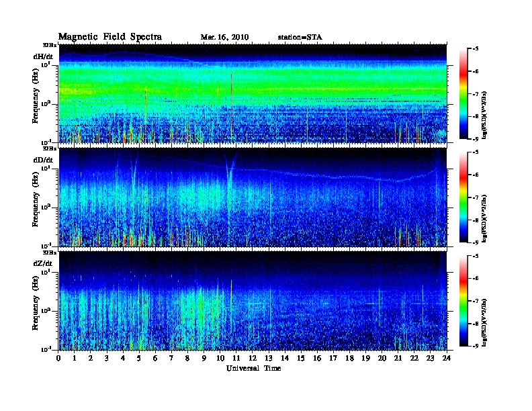Click the "-5" value on dH/dt color scale
Viewport: 532px width, 411px height.
pyautogui.click(x=476, y=49)
